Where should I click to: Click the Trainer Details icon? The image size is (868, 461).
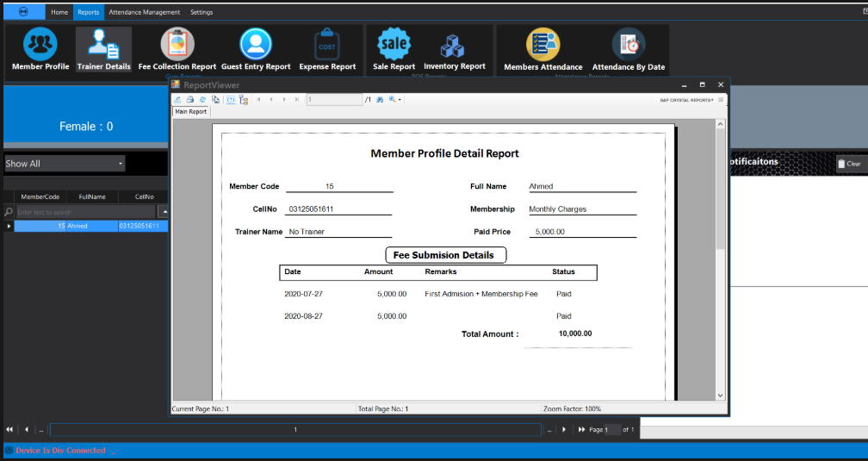[104, 50]
